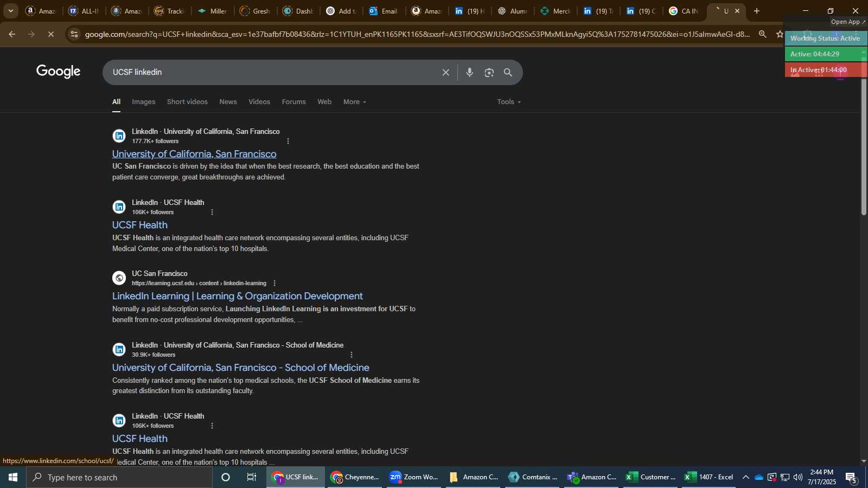The image size is (868, 488).
Task: Select the All results tab
Action: coord(116,102)
